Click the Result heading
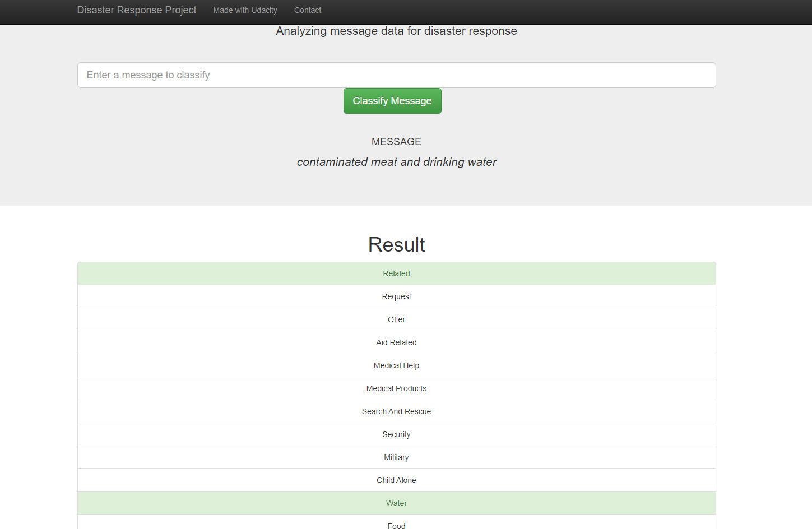Image resolution: width=812 pixels, height=529 pixels. 396,245
